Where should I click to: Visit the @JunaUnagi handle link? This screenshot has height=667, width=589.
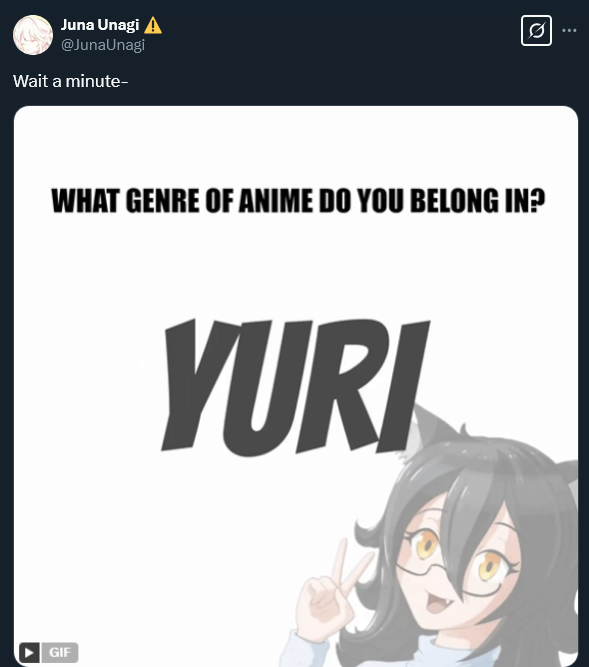tap(103, 45)
